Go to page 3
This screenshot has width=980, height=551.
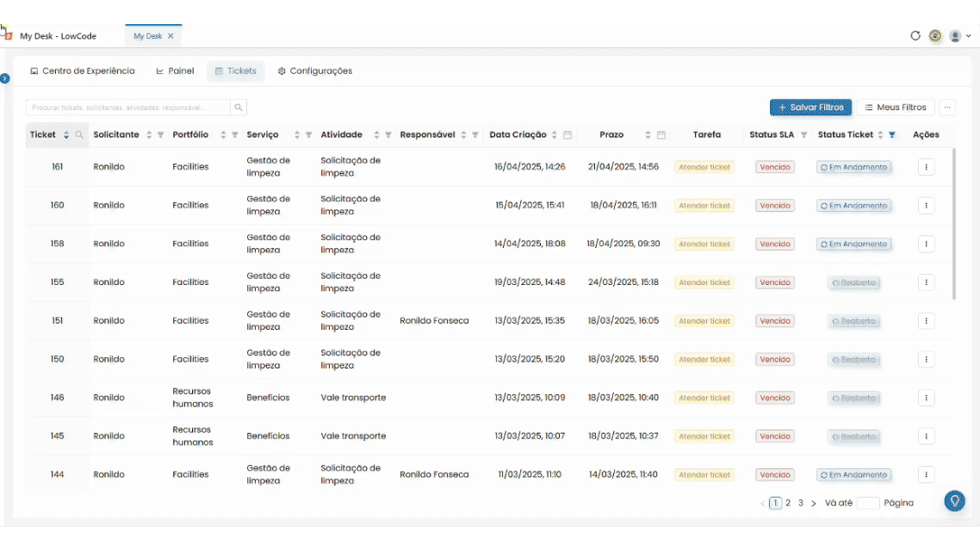(801, 503)
